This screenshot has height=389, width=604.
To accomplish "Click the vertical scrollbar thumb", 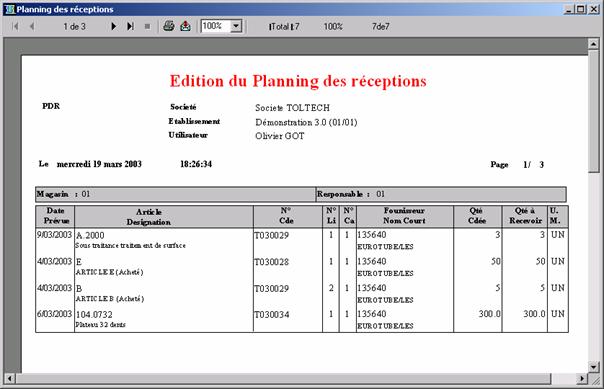I will pyautogui.click(x=594, y=111).
